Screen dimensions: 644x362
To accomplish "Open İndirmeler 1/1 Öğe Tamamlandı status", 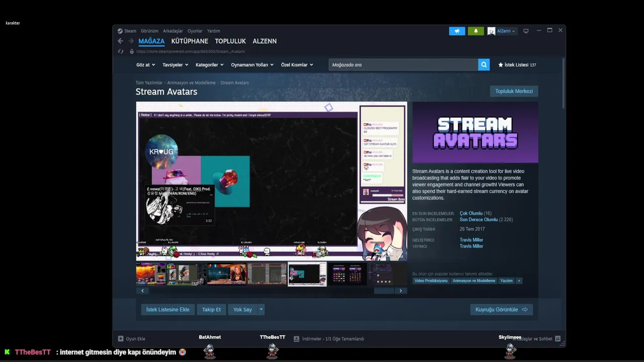I will tap(333, 339).
